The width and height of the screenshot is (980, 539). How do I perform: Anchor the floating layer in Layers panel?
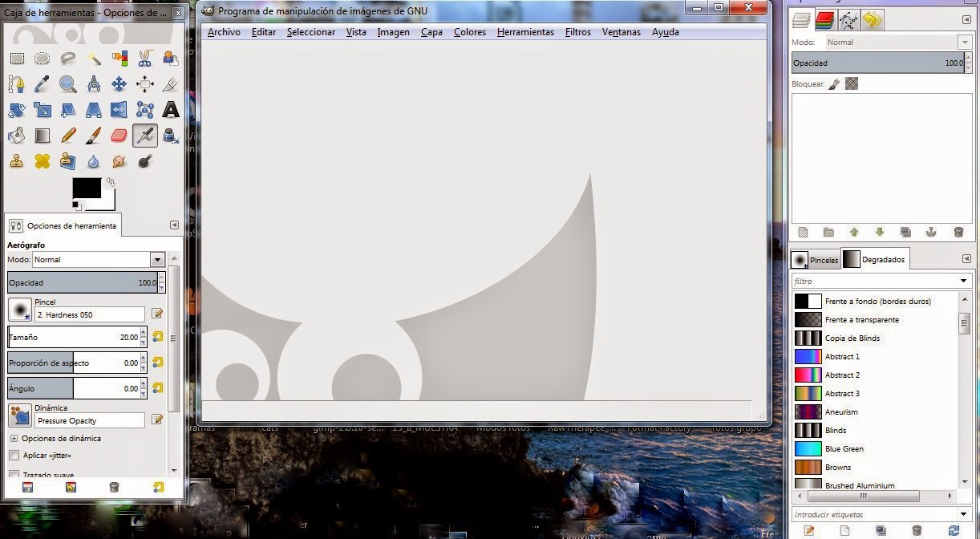[x=931, y=232]
